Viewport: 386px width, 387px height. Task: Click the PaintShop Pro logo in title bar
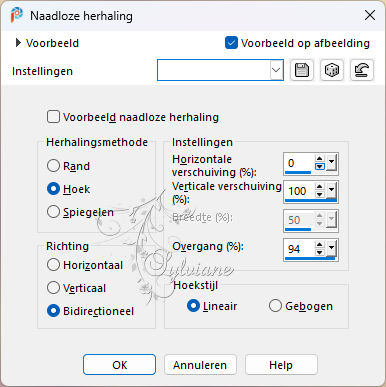pyautogui.click(x=17, y=15)
